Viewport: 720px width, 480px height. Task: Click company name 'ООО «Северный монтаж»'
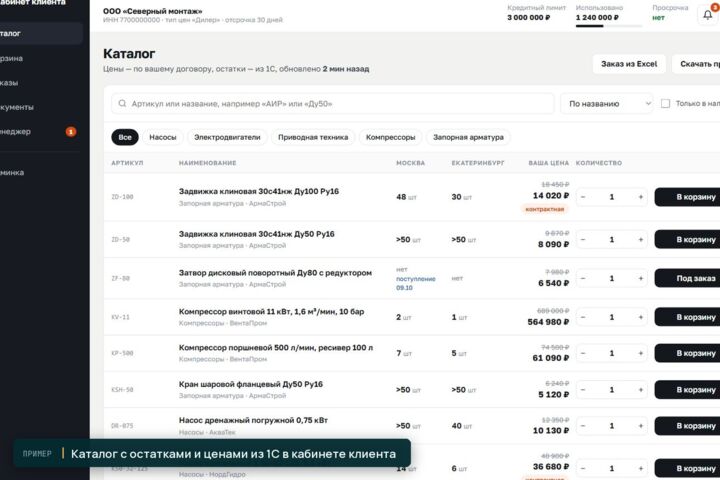click(152, 11)
